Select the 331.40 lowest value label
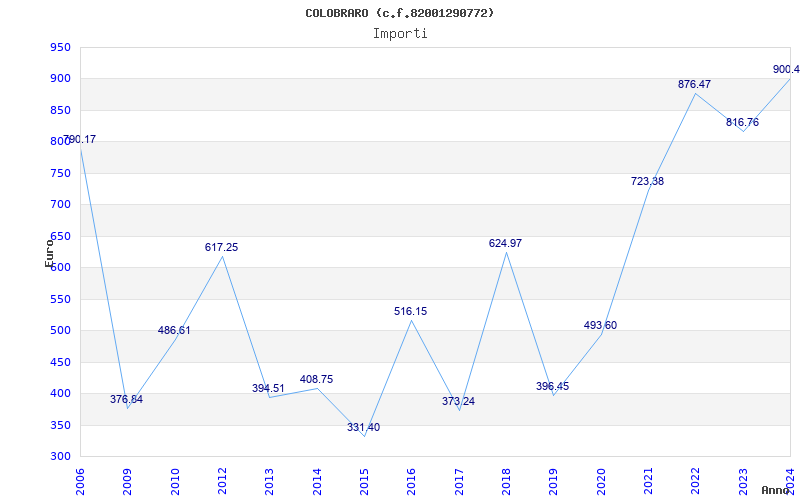 pyautogui.click(x=363, y=427)
